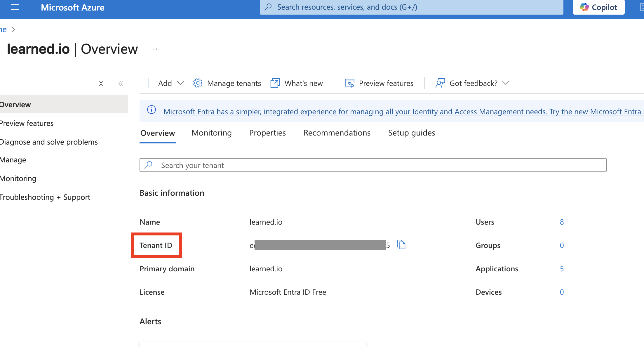Image resolution: width=644 pixels, height=347 pixels.
Task: Open What's new external link icon
Action: 275,83
